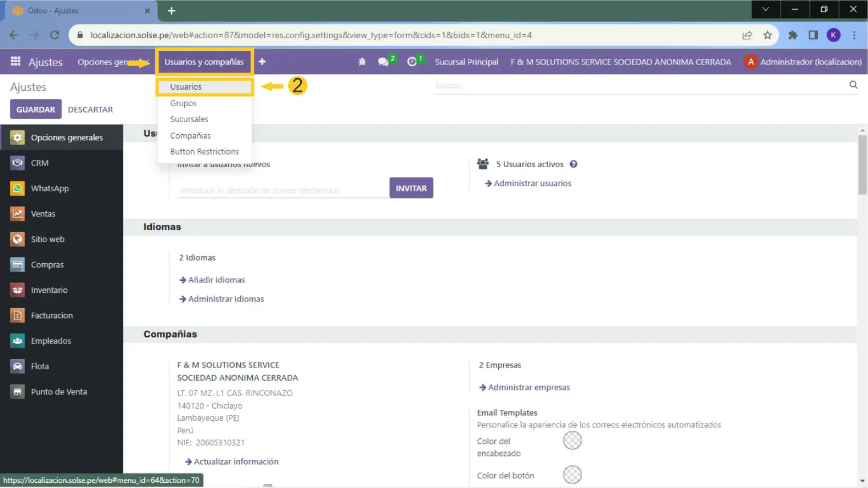Click the browser address bar URL
Viewport: 868px width, 488px height.
coord(311,35)
